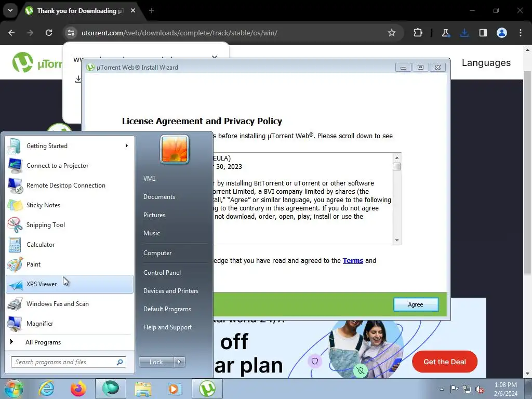Select the Thank you for Downloading tab
The height and width of the screenshot is (399, 532).
pos(81,11)
